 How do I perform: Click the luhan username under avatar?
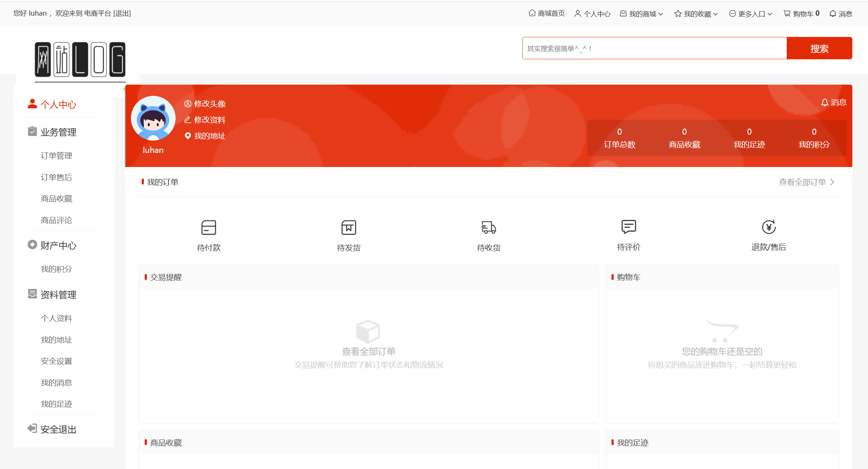(x=153, y=150)
